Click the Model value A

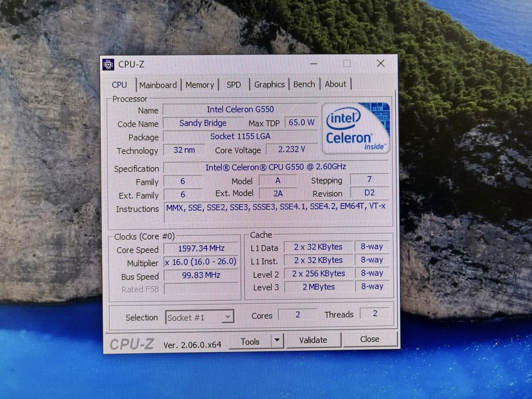point(278,180)
